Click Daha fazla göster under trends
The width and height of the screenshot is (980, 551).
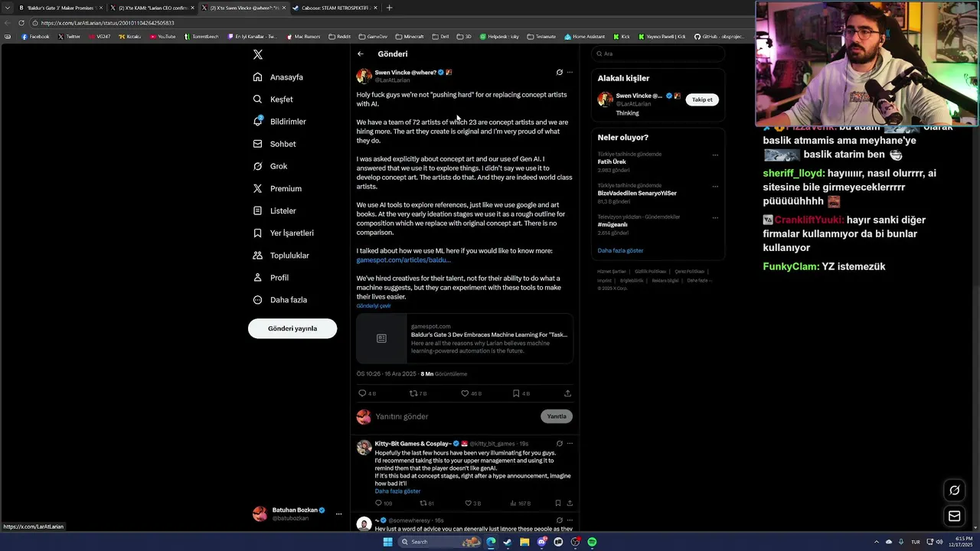[x=620, y=251]
